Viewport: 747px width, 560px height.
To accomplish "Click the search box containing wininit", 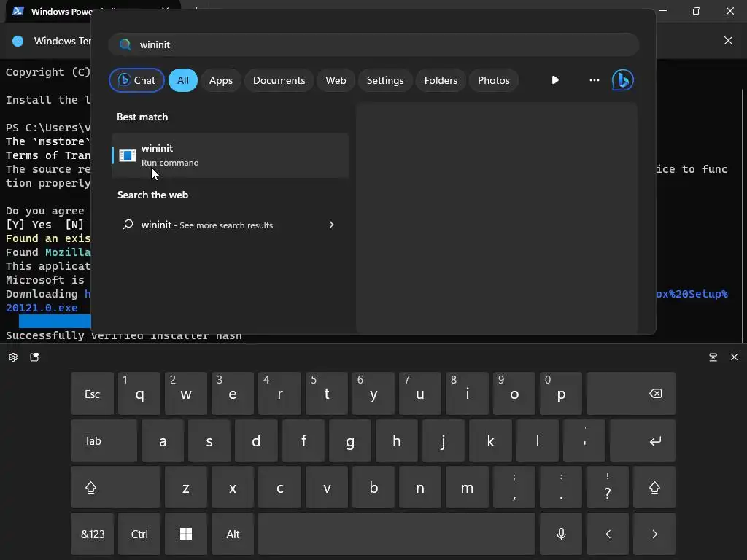I will [x=373, y=44].
